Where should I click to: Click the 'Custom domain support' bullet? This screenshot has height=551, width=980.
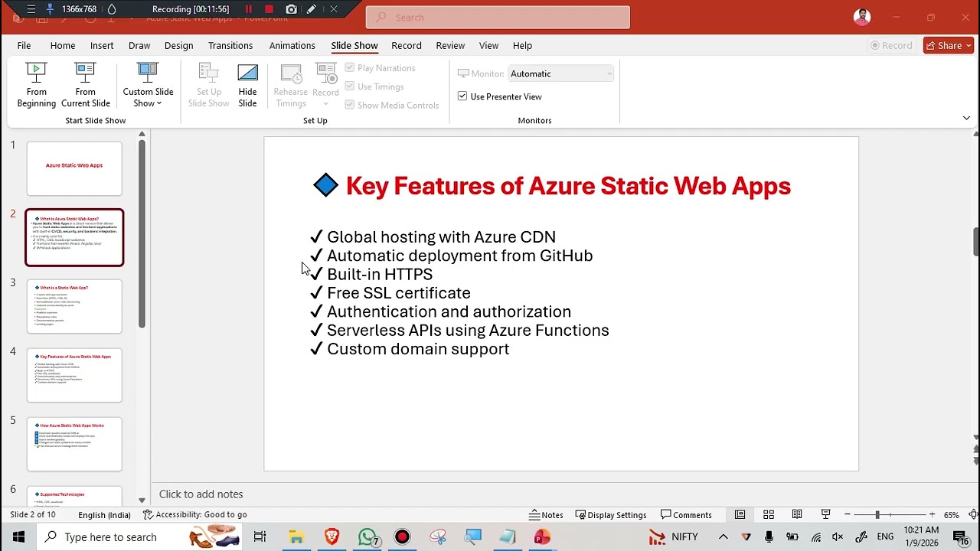point(418,349)
